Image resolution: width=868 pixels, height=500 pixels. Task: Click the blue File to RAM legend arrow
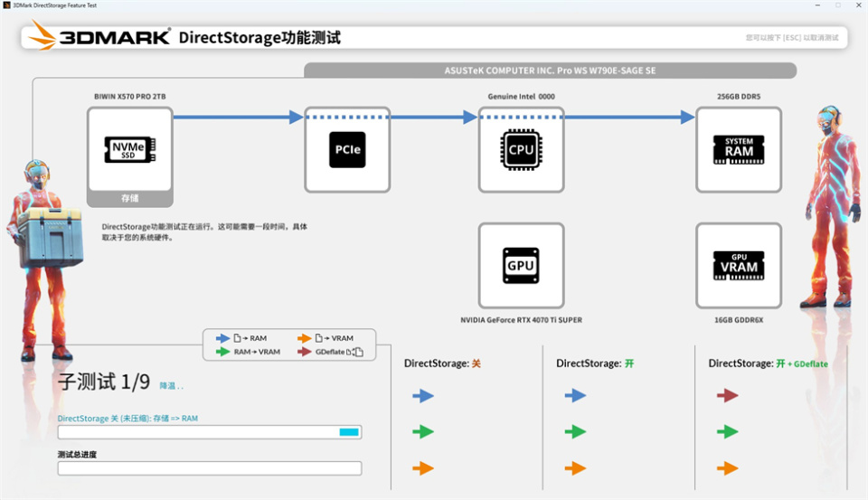(x=222, y=338)
